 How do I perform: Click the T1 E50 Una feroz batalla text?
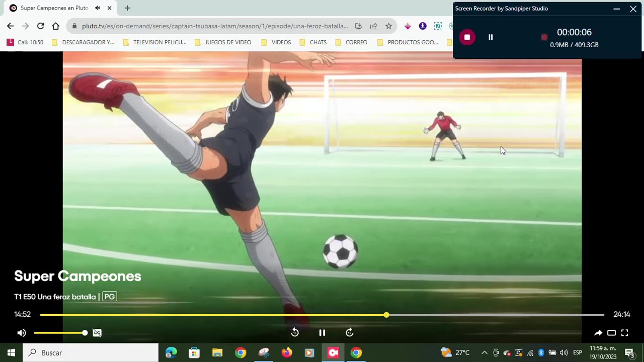point(55,297)
